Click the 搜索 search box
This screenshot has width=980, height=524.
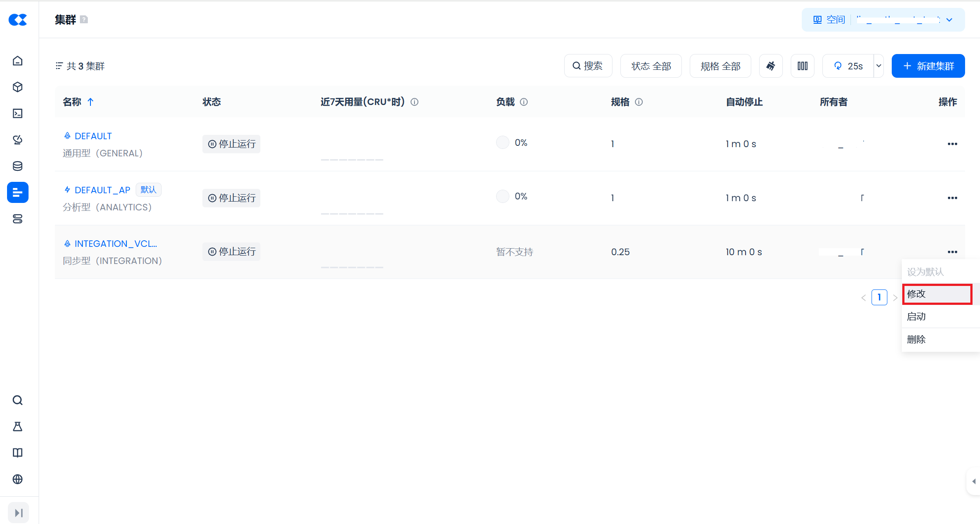pos(588,66)
